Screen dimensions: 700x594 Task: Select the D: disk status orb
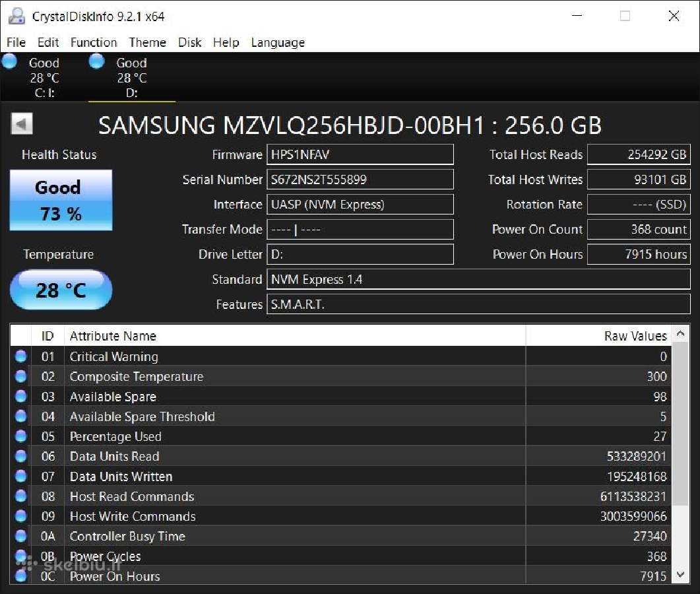tap(96, 61)
